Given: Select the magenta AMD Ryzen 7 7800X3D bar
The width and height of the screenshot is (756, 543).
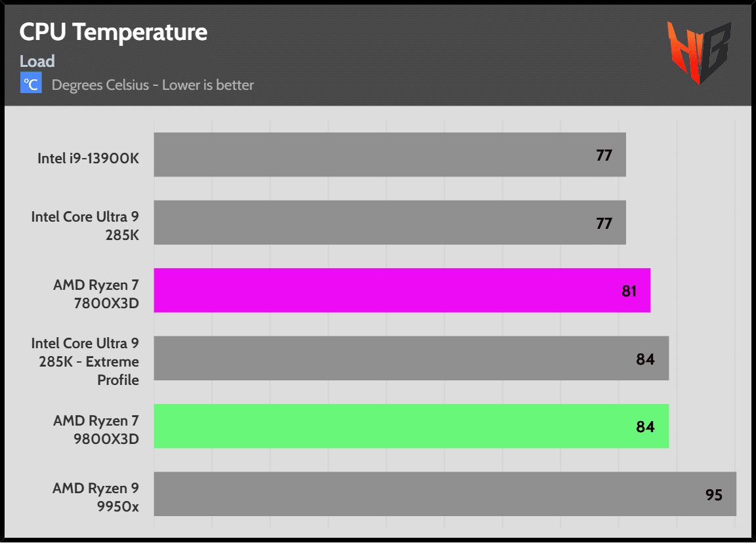Looking at the screenshot, I should pos(402,290).
